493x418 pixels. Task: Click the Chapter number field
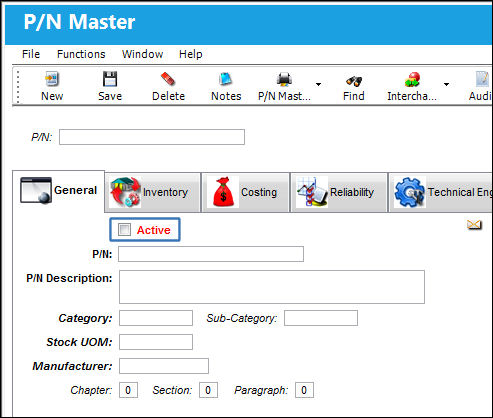(x=128, y=390)
